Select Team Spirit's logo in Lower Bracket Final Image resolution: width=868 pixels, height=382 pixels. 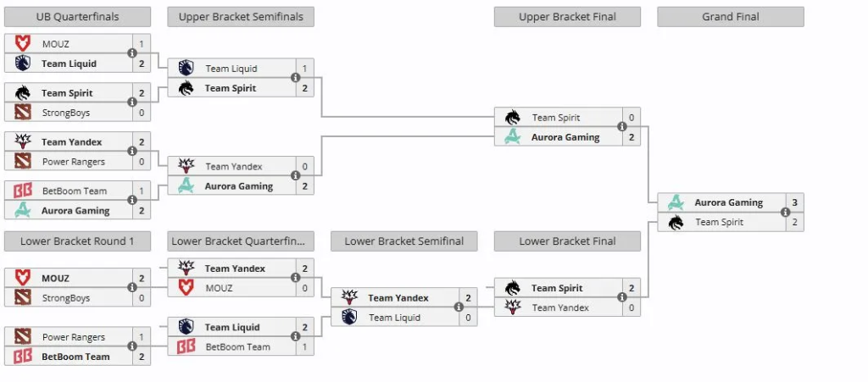coord(513,288)
